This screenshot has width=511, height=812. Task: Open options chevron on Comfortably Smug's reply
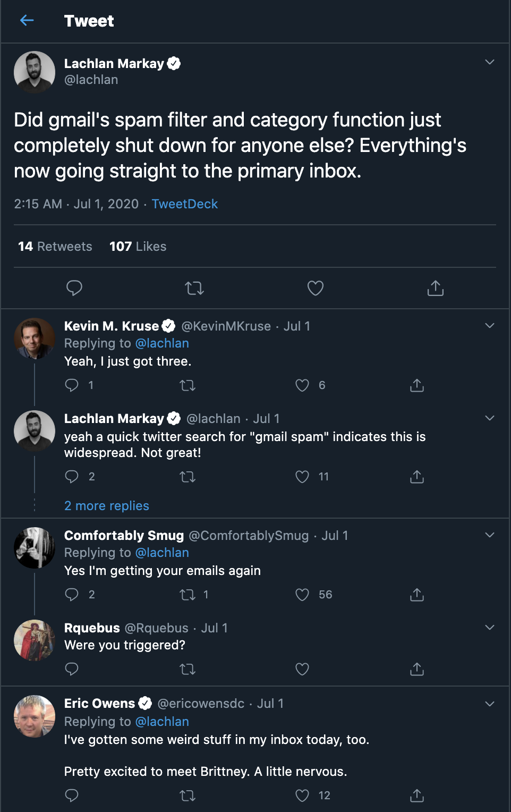490,535
